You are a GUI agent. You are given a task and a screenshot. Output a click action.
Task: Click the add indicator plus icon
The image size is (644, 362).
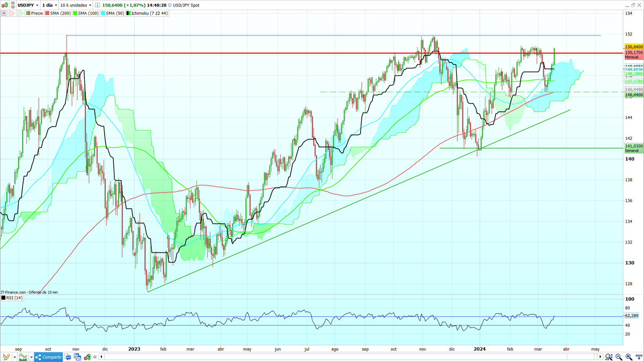pyautogui.click(x=4, y=13)
